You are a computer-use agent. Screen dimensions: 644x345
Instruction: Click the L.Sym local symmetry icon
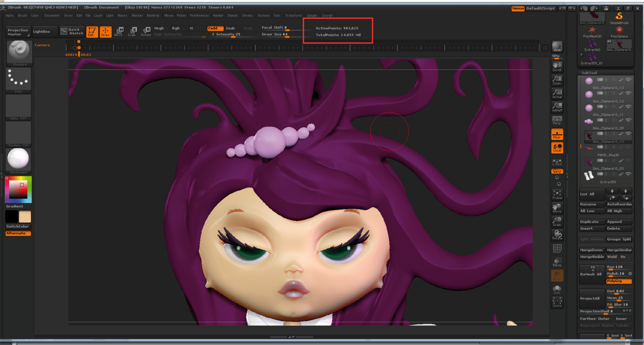pos(557,162)
